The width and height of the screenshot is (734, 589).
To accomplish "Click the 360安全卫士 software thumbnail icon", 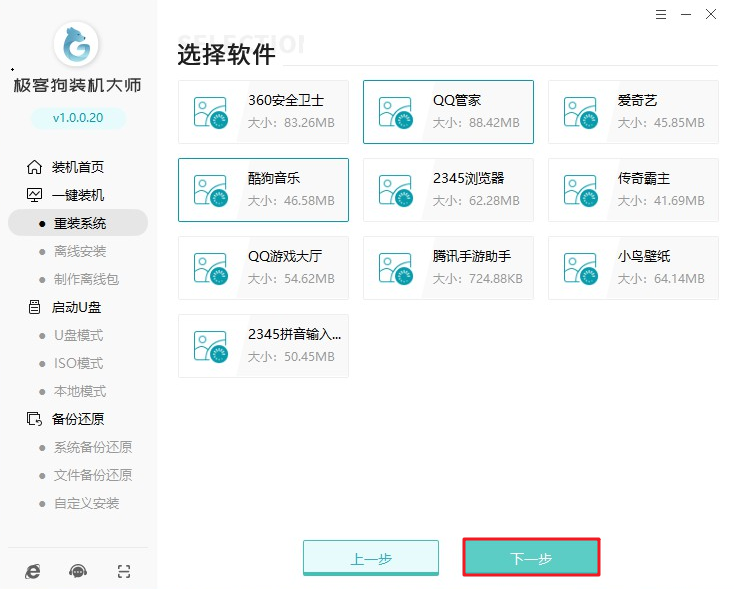I will coord(209,111).
